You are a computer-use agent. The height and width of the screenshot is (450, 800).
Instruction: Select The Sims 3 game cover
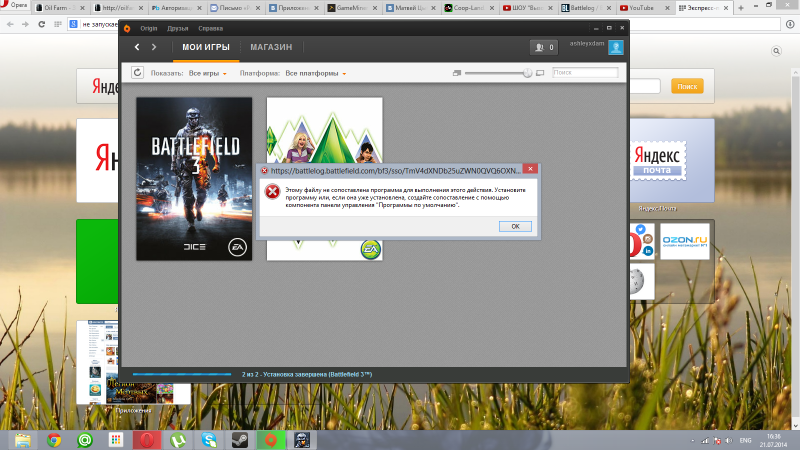click(324, 131)
